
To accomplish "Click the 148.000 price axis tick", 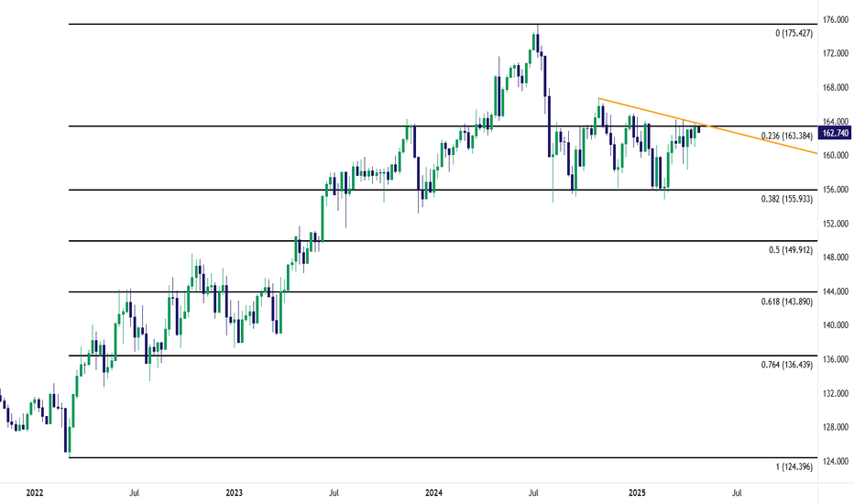I will point(836,257).
